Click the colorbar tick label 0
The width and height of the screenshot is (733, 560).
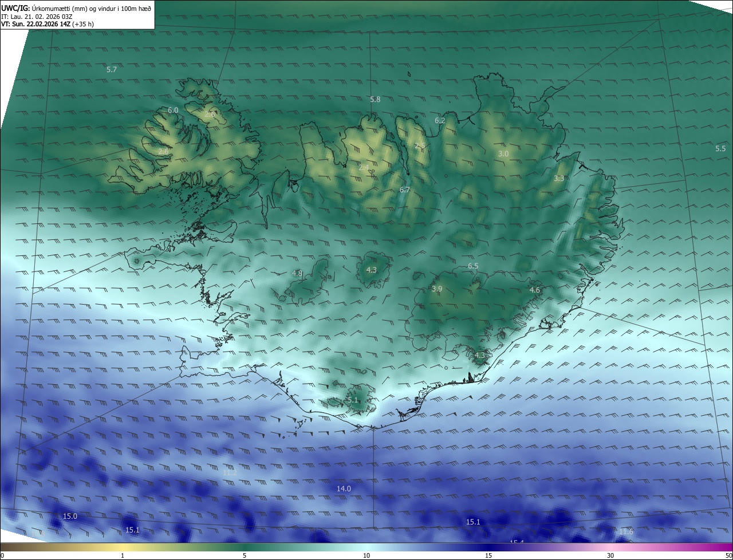click(x=2, y=555)
